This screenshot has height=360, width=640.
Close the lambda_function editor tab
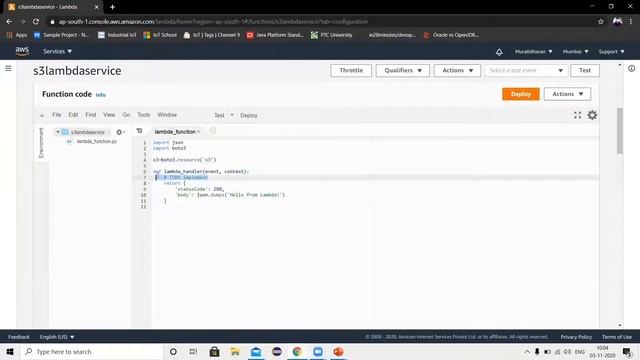pyautogui.click(x=199, y=132)
